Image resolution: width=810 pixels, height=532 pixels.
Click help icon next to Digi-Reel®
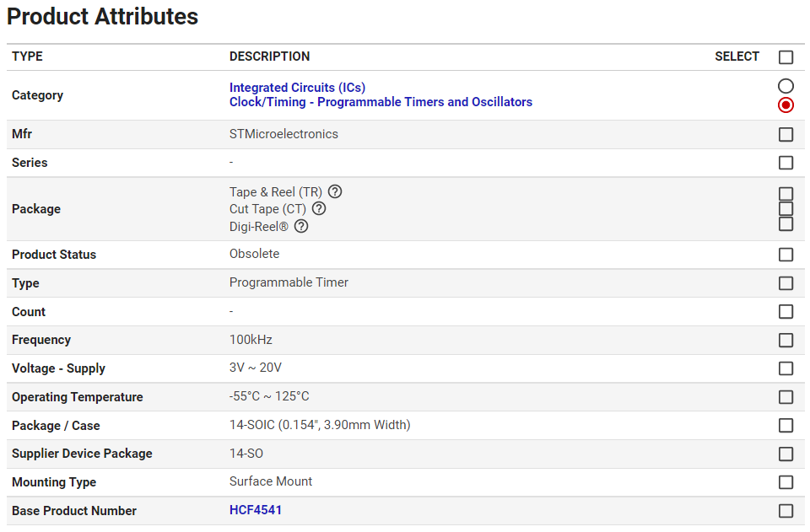pos(301,226)
